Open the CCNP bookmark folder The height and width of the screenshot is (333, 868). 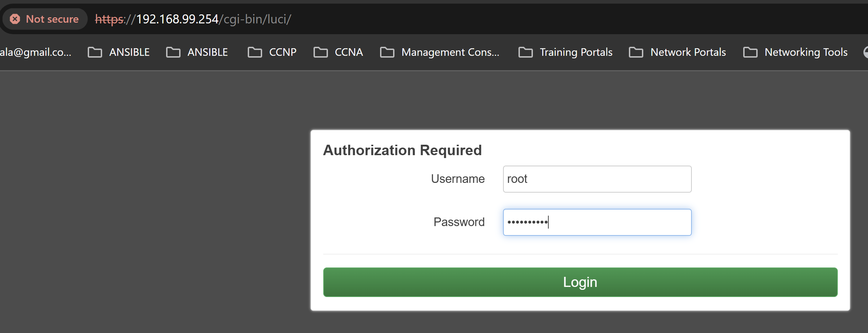click(x=272, y=52)
